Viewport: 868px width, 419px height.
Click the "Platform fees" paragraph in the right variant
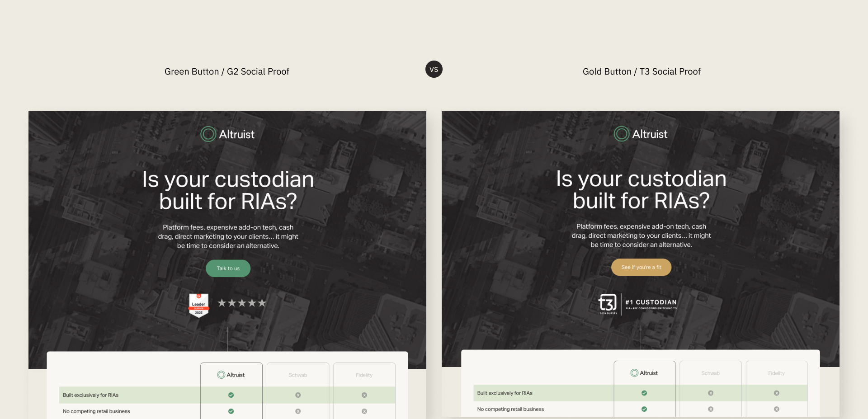(641, 235)
